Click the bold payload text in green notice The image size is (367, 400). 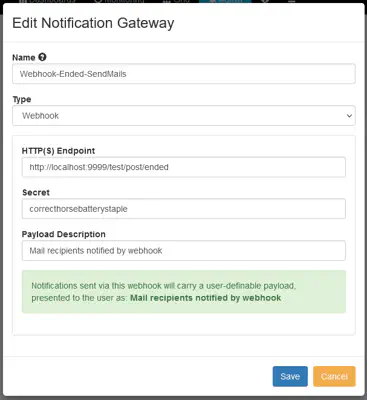tap(205, 298)
